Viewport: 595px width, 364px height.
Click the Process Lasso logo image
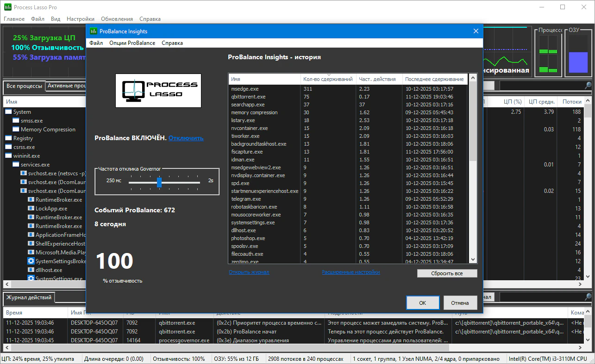(x=158, y=91)
